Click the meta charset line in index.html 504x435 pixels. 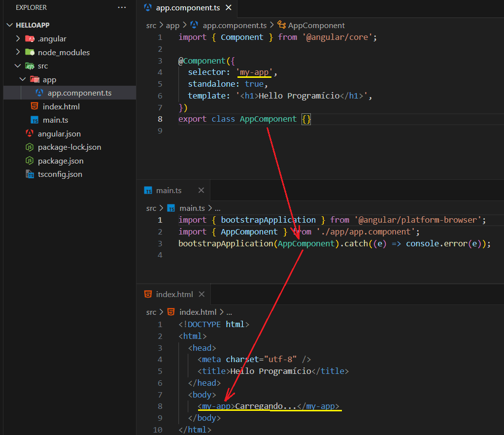254,360
